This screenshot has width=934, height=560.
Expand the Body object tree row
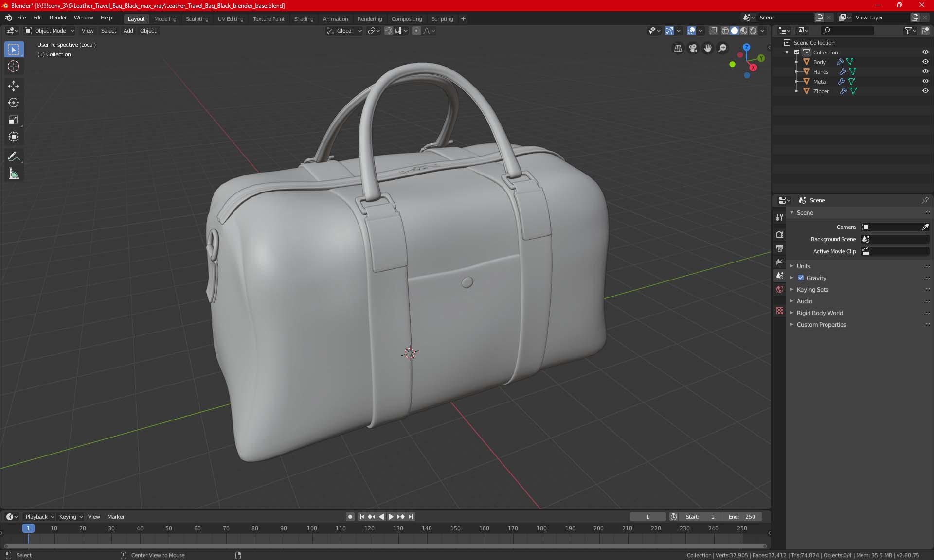click(x=796, y=62)
